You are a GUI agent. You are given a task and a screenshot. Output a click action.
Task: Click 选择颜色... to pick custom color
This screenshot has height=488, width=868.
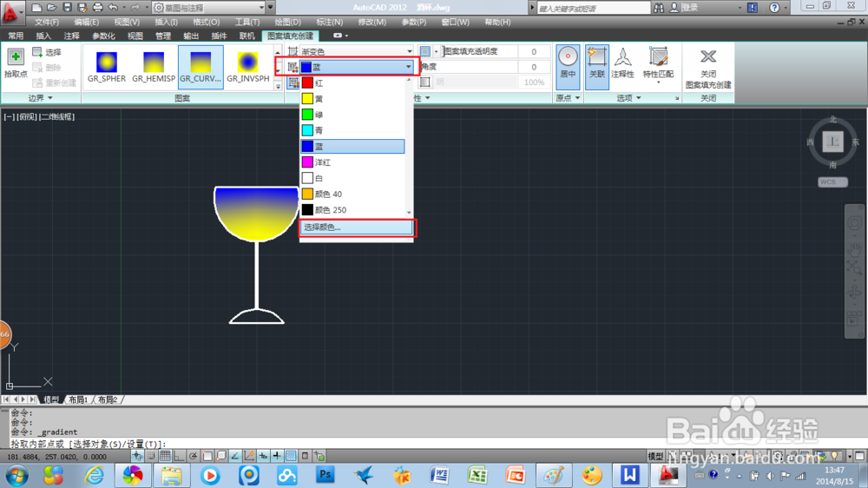[x=357, y=228]
